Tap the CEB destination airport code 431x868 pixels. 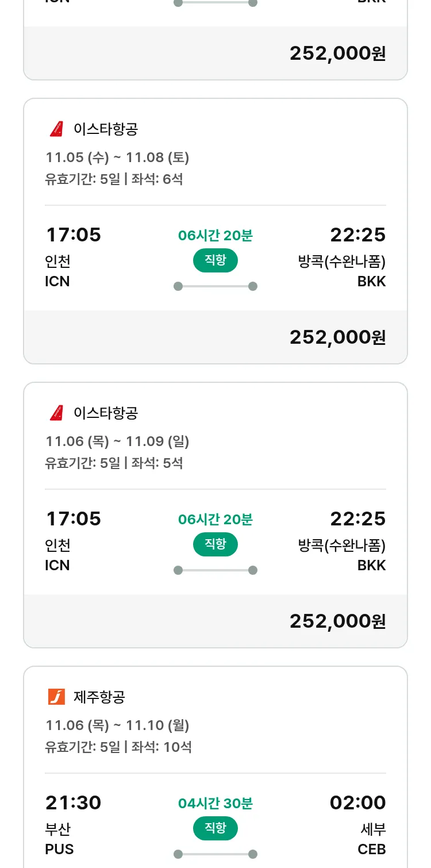371,849
